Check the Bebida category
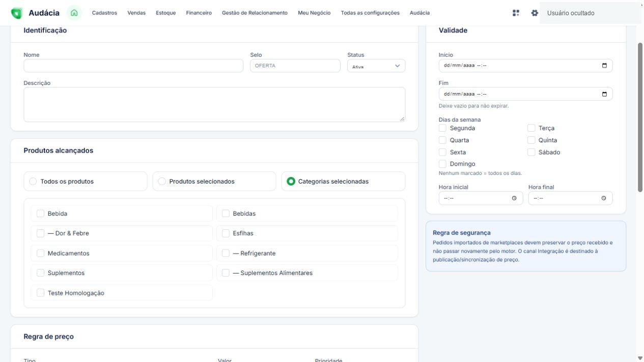Image resolution: width=644 pixels, height=362 pixels. coord(41,214)
